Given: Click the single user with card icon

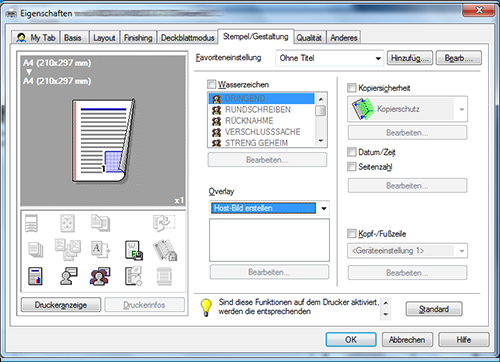Looking at the screenshot, I should [x=69, y=276].
